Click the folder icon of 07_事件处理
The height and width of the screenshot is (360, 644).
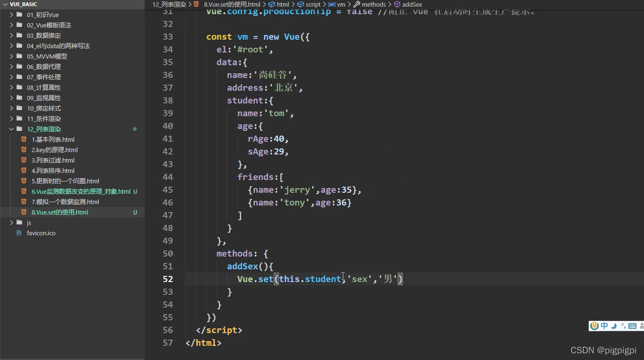(19, 77)
